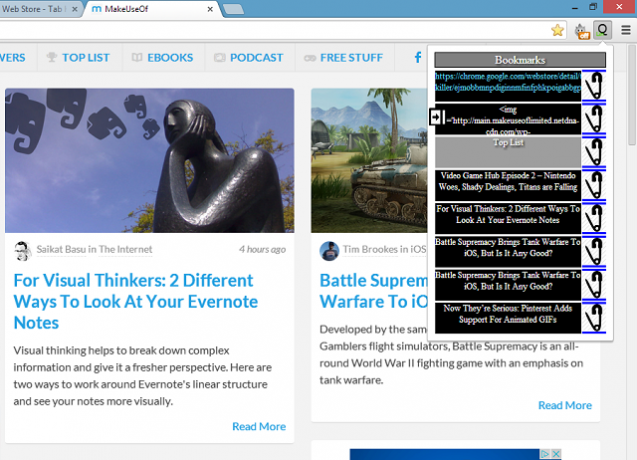Click The Internet category link
This screenshot has width=637, height=460.
[126, 249]
